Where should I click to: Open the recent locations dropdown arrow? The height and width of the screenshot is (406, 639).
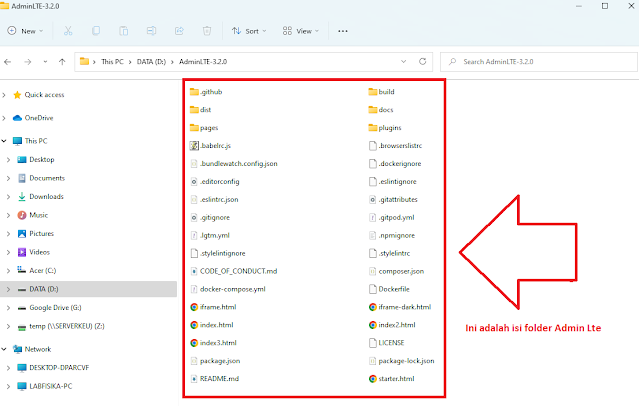(45, 62)
